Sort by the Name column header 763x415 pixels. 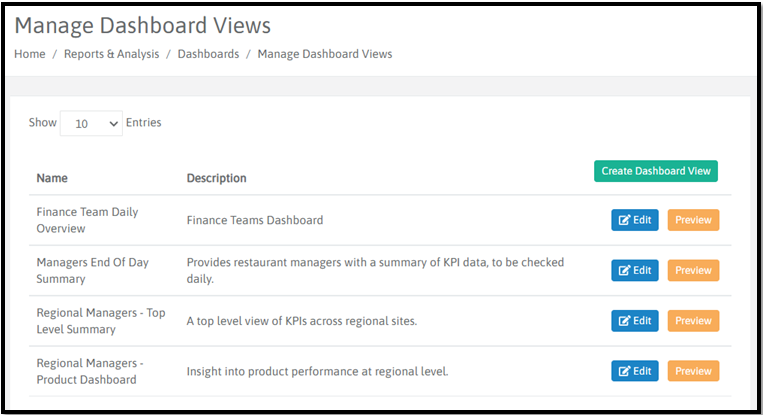(x=52, y=178)
